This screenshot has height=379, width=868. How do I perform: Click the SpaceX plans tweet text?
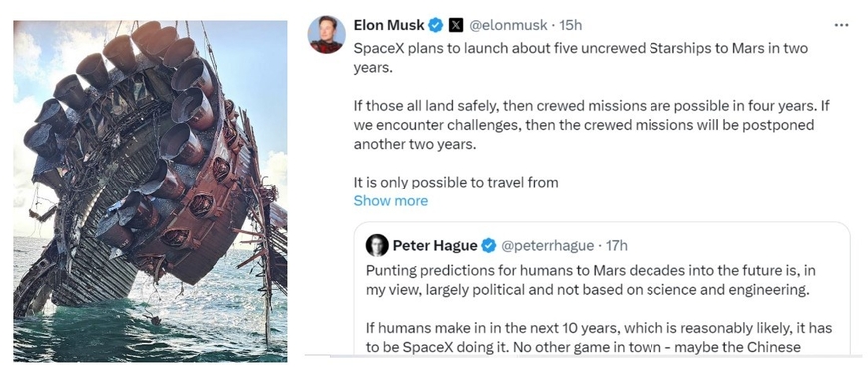pyautogui.click(x=581, y=58)
